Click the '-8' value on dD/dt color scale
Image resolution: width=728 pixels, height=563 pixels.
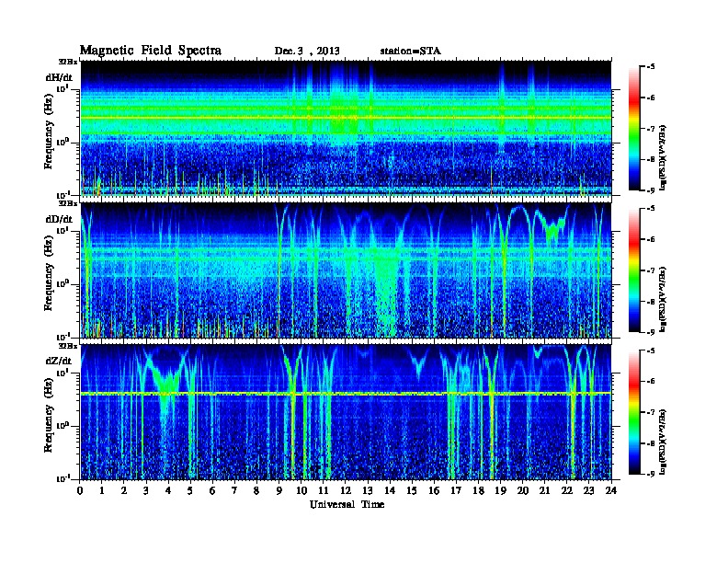651,301
